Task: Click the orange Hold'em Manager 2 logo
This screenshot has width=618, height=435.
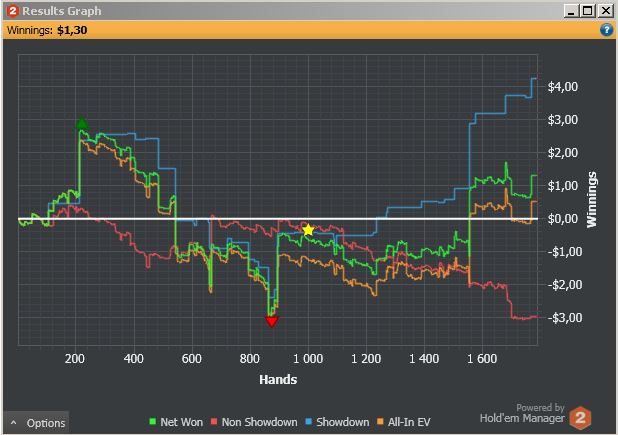Action: 580,418
